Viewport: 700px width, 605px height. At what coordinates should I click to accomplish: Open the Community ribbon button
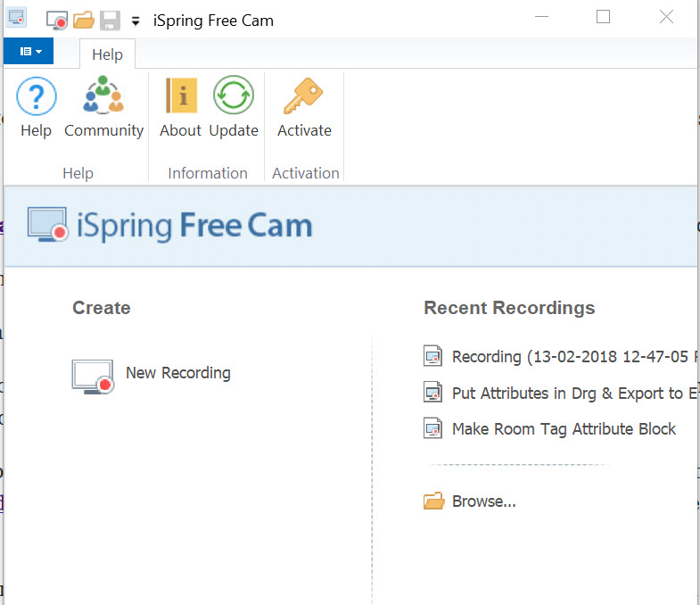tap(103, 97)
